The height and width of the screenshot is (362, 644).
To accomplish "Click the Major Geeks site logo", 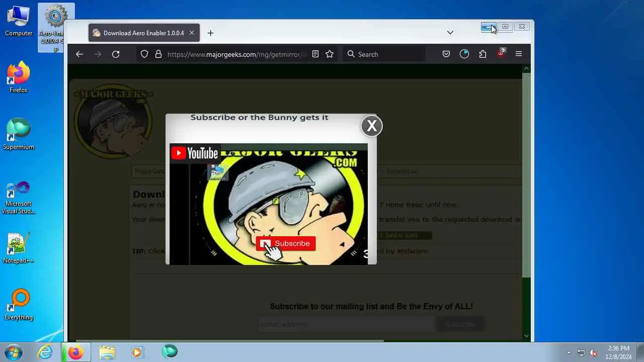I will coord(114,122).
